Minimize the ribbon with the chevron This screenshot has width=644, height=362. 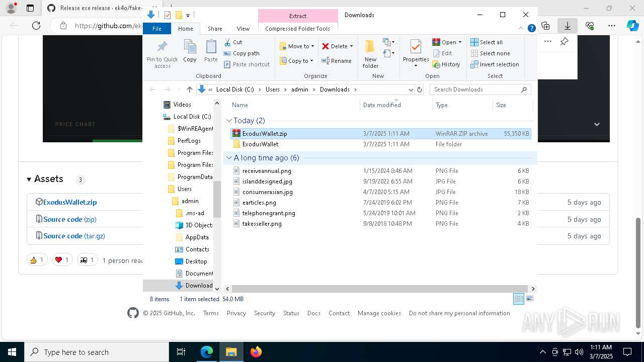pyautogui.click(x=521, y=29)
